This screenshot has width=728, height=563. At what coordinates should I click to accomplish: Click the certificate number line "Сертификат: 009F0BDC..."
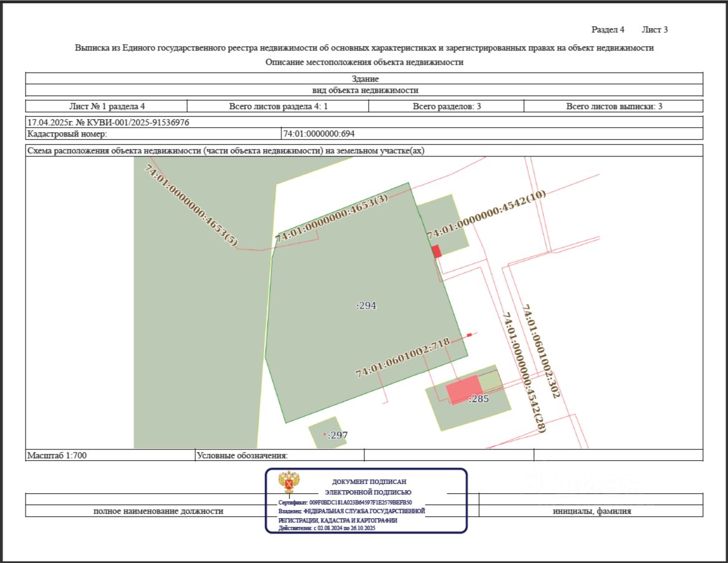coord(345,503)
